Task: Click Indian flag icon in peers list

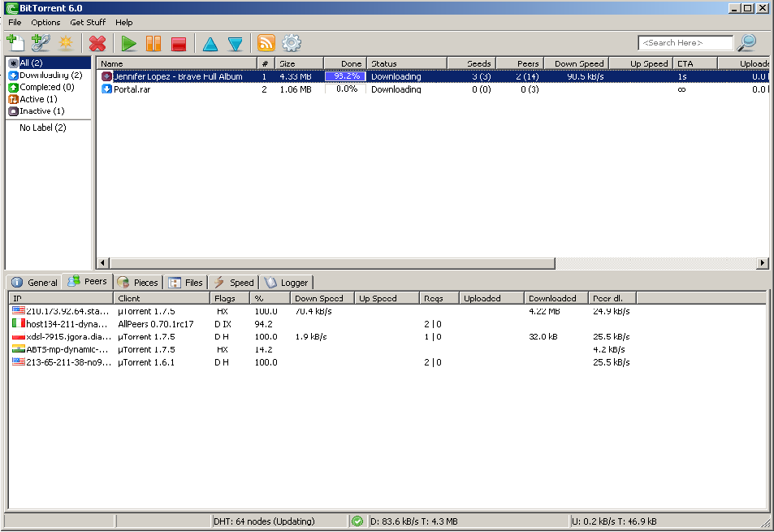Action: tap(19, 349)
